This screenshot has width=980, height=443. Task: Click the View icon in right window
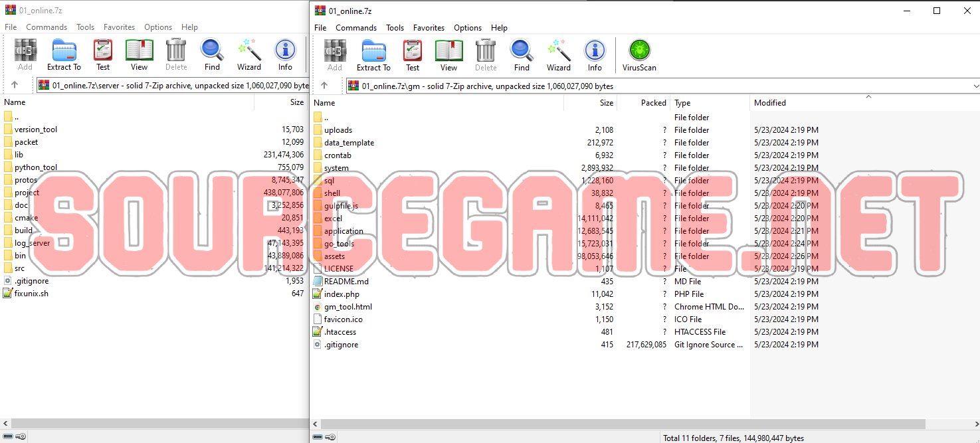click(448, 55)
